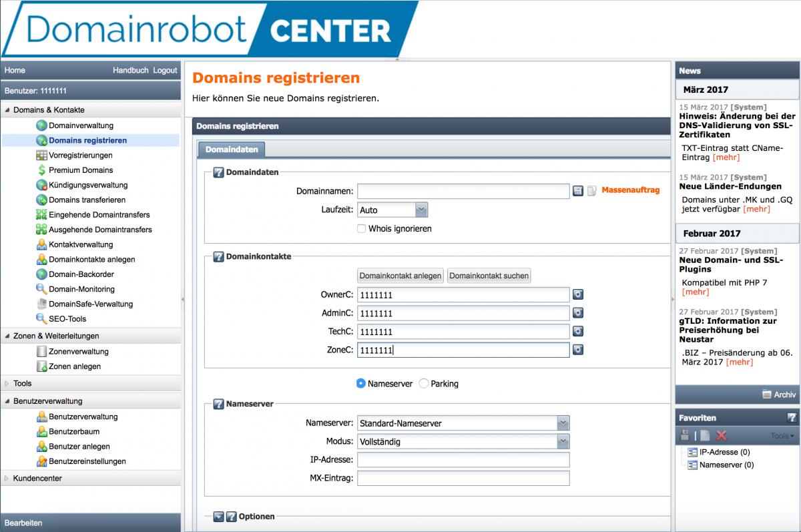Collapse the Benutzerverwaltung section
Screen dimensions: 801x532
click(x=7, y=402)
